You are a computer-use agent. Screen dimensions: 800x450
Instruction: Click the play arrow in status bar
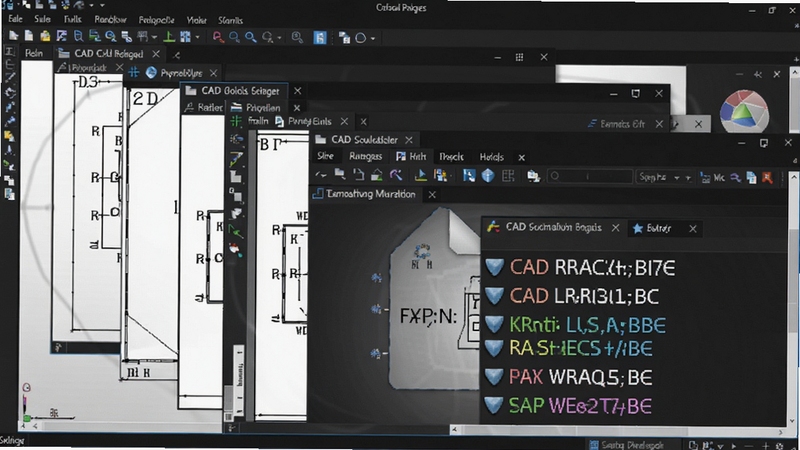coord(734,445)
